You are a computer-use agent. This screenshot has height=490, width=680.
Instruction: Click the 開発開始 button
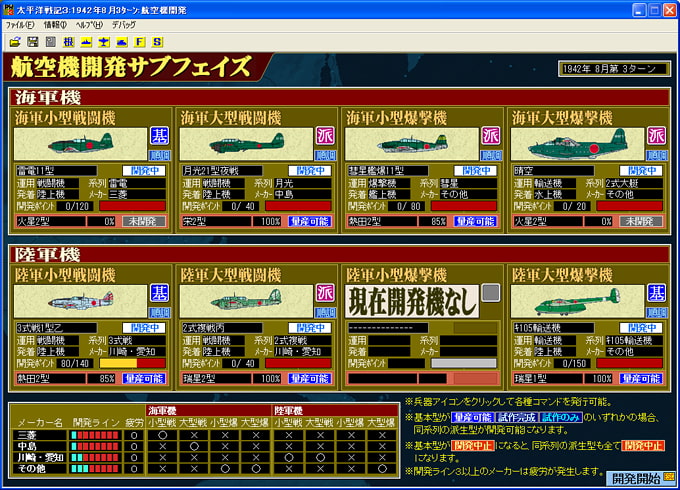coord(641,478)
